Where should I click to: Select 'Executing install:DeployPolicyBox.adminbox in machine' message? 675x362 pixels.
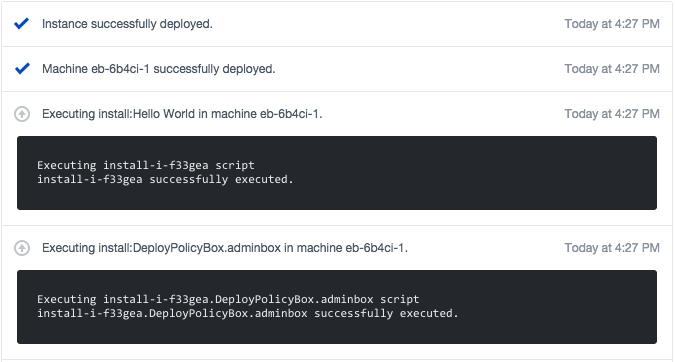point(225,248)
